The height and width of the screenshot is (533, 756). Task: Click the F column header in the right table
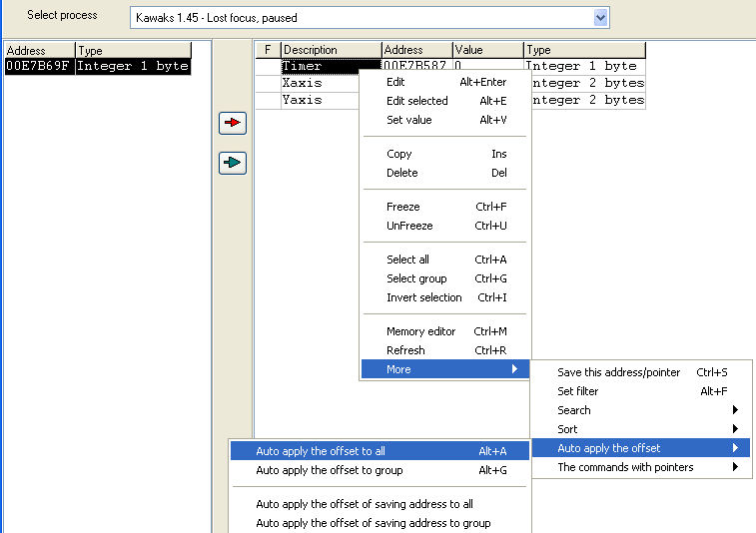tap(268, 50)
